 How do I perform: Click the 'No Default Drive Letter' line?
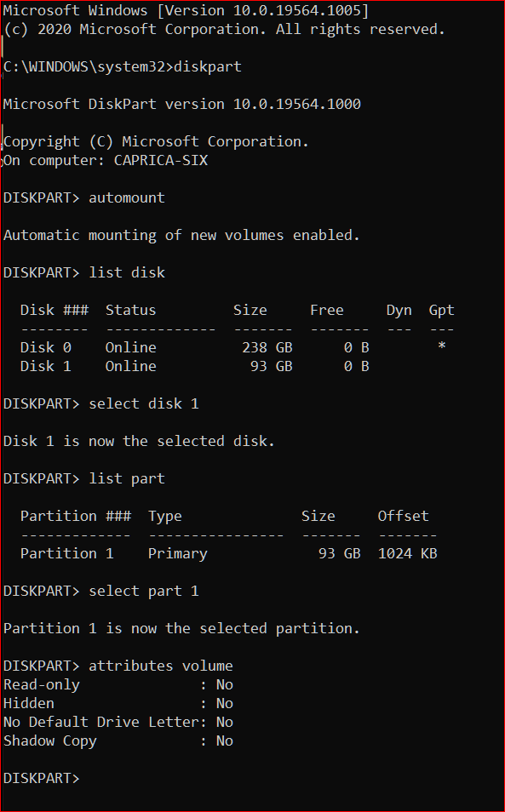tap(118, 722)
